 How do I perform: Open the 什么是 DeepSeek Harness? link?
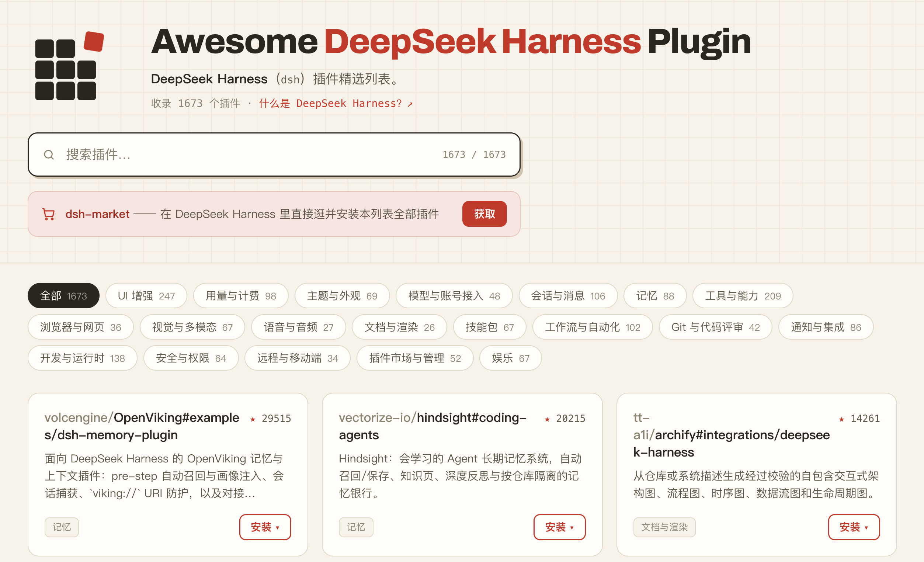(336, 104)
